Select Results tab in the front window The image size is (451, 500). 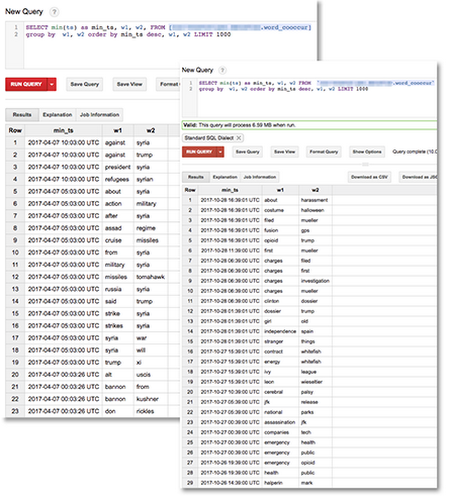point(196,177)
